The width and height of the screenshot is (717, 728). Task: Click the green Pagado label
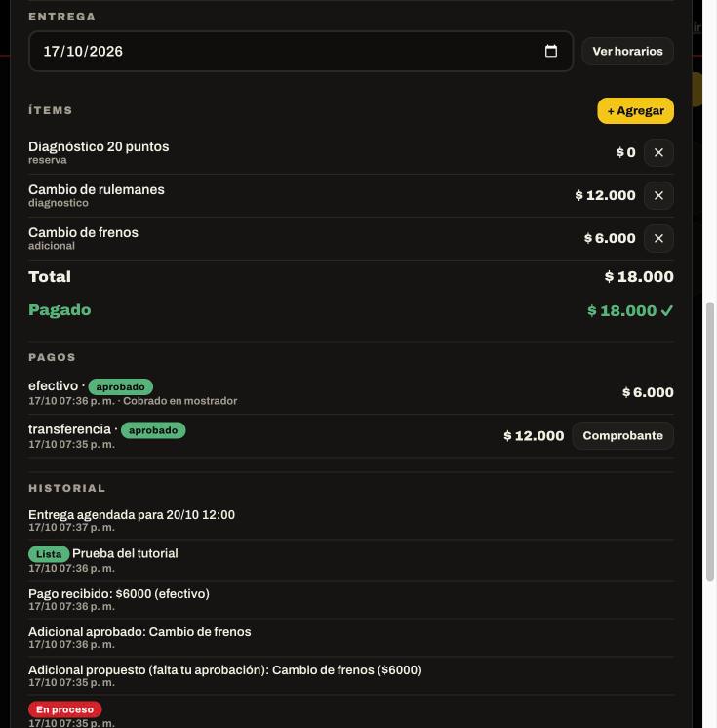pos(60,310)
